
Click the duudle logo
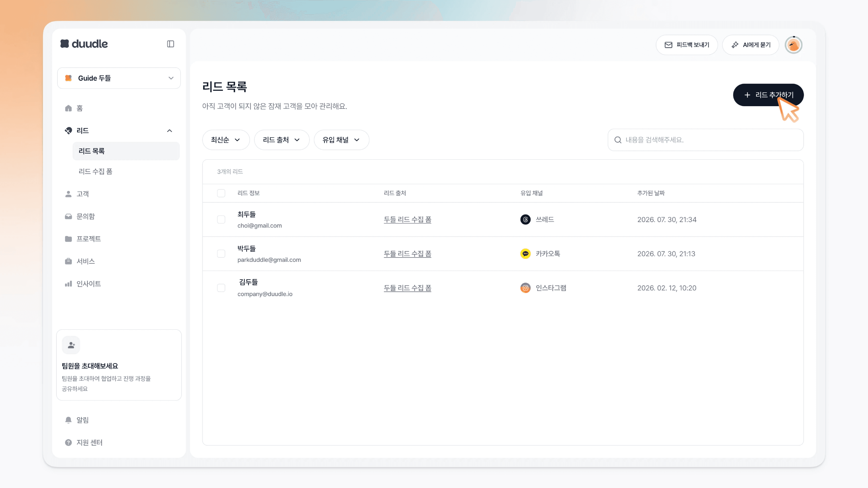84,44
